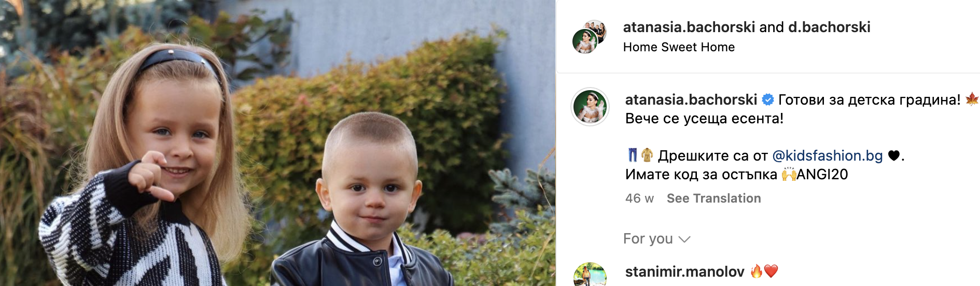Open the Home Sweet Home location link
Image resolution: width=980 pixels, height=286 pixels.
pyautogui.click(x=679, y=47)
